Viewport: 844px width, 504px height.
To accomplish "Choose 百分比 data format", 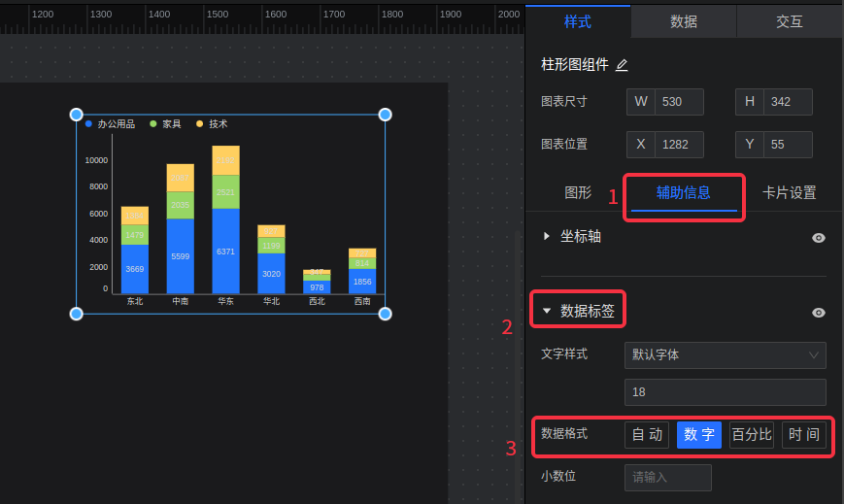I will tap(751, 435).
